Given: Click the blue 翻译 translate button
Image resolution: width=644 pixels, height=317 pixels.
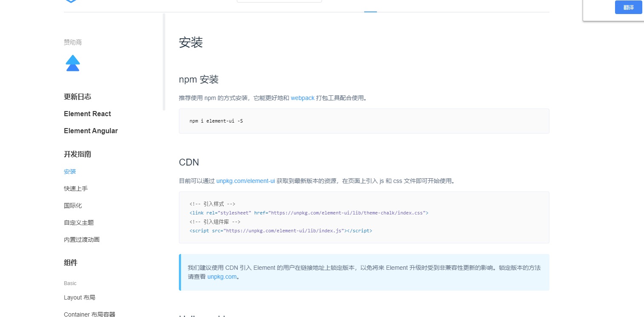Looking at the screenshot, I should pos(628,7).
